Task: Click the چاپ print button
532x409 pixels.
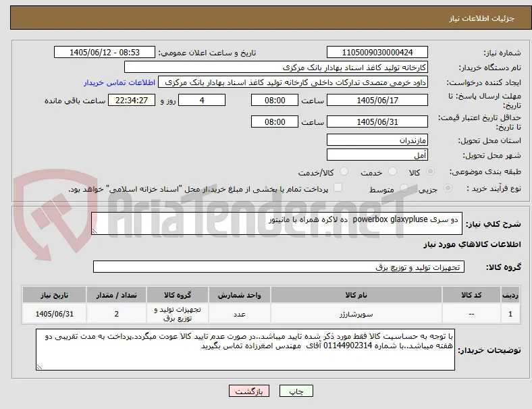Action: pos(296,391)
